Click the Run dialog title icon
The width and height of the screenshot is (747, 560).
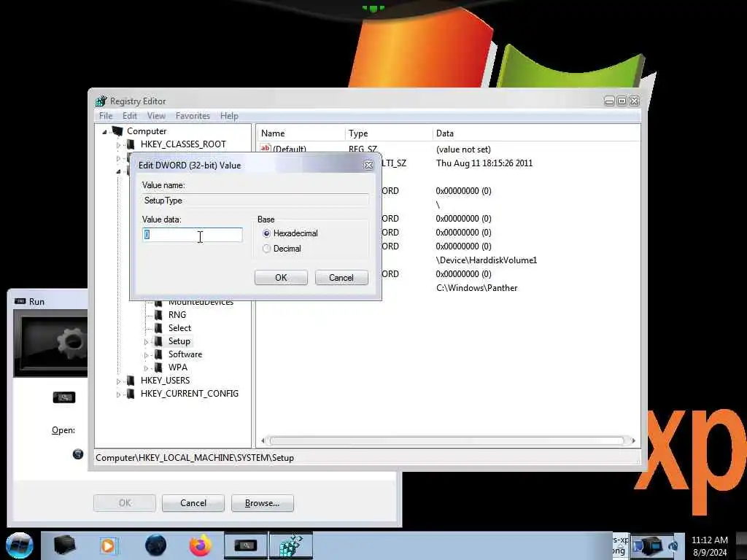pos(20,301)
